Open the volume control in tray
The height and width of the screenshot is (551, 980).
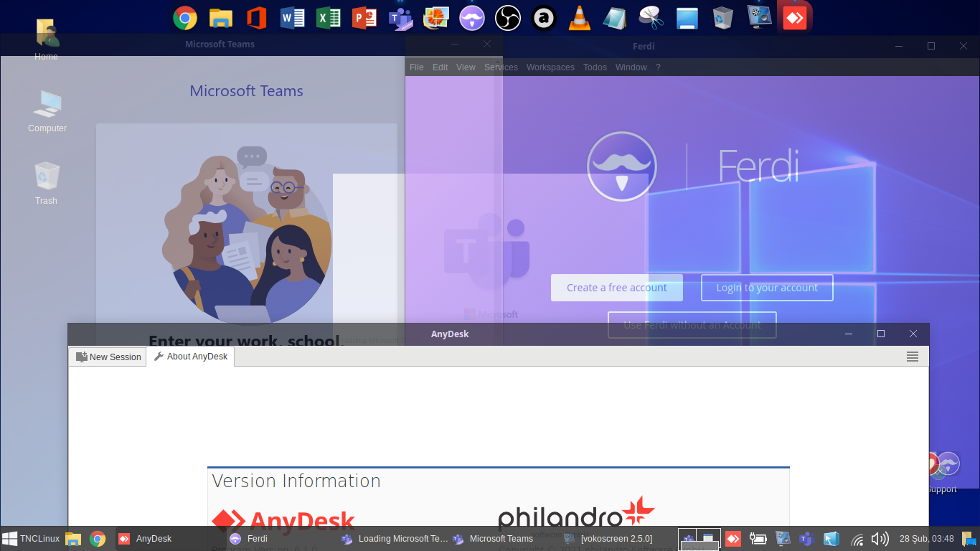tap(880, 539)
